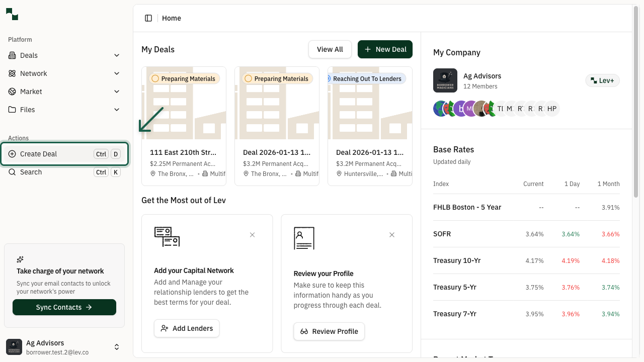Select the Deals icon in the sidebar
This screenshot has height=362, width=644.
pos(12,55)
